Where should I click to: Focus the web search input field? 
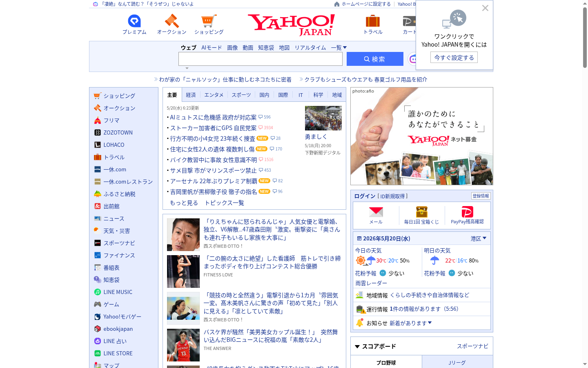pos(261,59)
